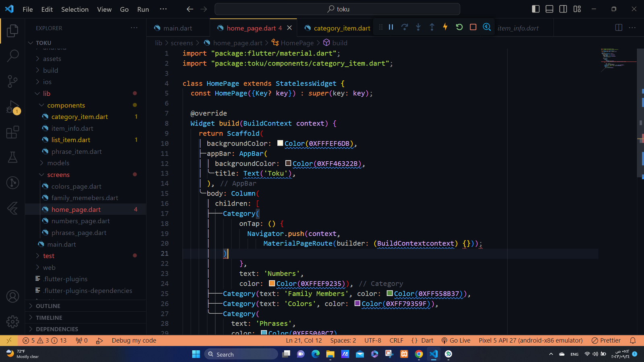Click Go Live in status bar

tap(456, 340)
